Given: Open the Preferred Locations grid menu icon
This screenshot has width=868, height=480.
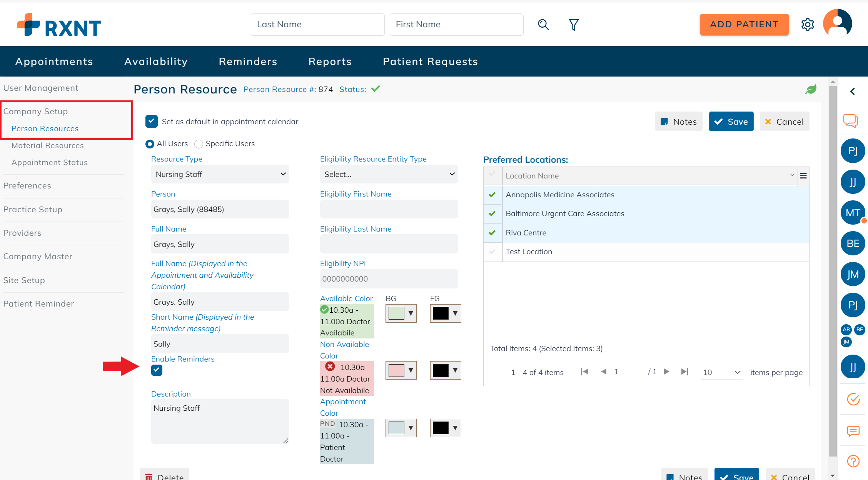Looking at the screenshot, I should tap(803, 176).
